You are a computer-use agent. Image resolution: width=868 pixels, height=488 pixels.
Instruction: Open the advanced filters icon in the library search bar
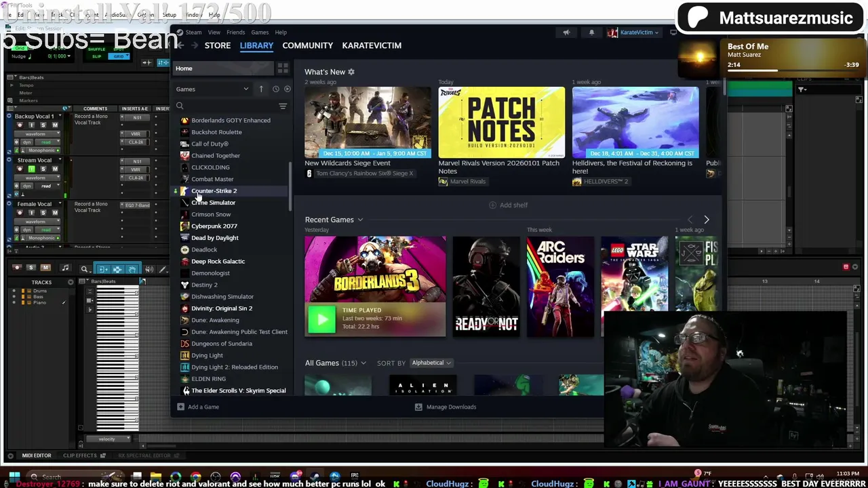pos(283,106)
